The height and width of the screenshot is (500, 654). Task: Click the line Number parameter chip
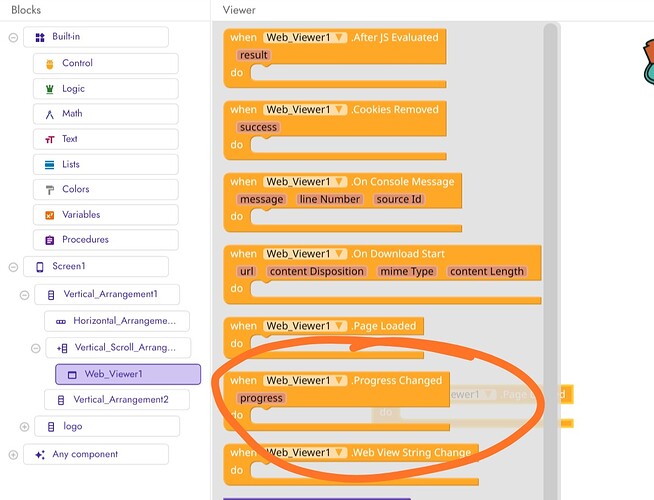click(x=330, y=199)
